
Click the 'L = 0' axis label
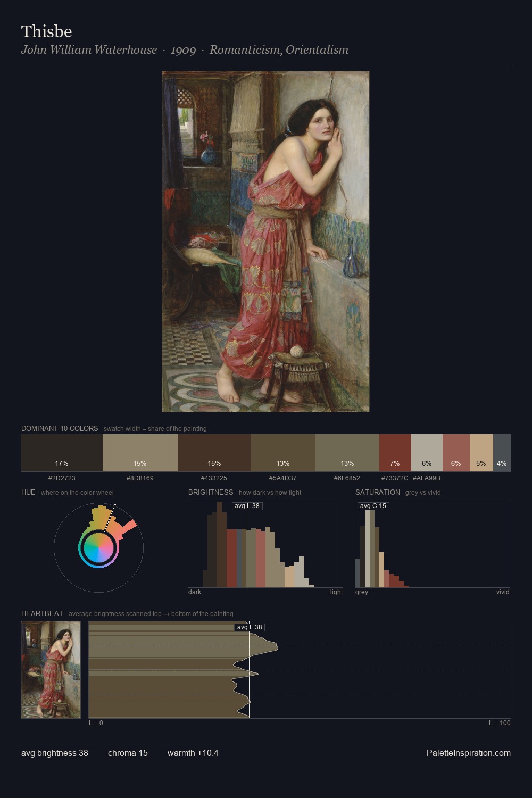[x=96, y=723]
